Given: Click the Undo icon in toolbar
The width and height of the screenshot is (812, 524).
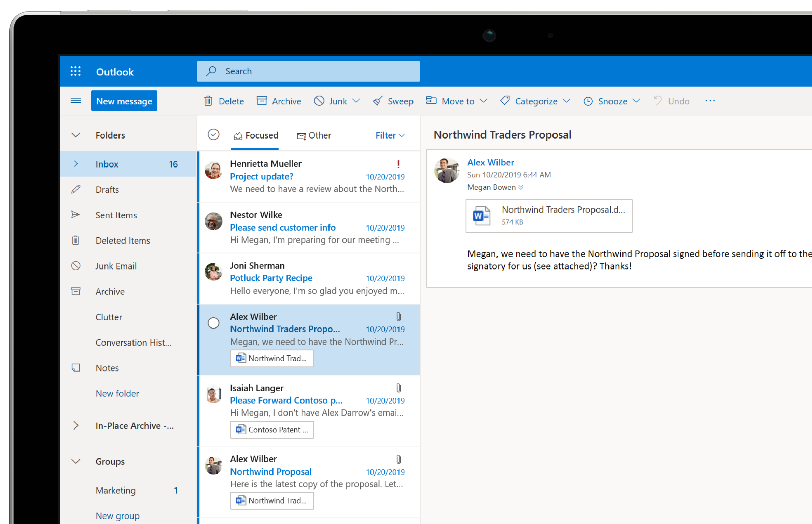Looking at the screenshot, I should click(x=658, y=101).
